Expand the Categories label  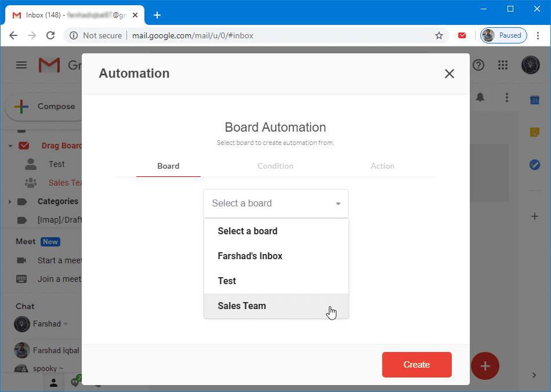click(10, 202)
